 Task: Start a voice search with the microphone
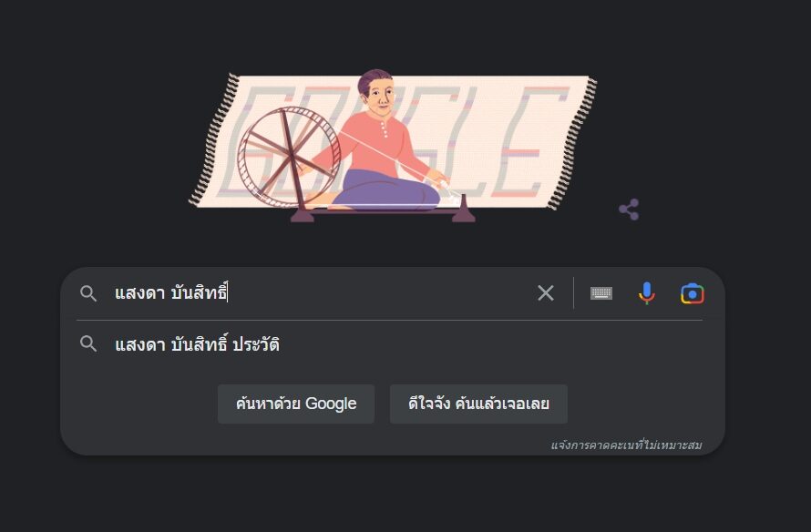(x=647, y=293)
